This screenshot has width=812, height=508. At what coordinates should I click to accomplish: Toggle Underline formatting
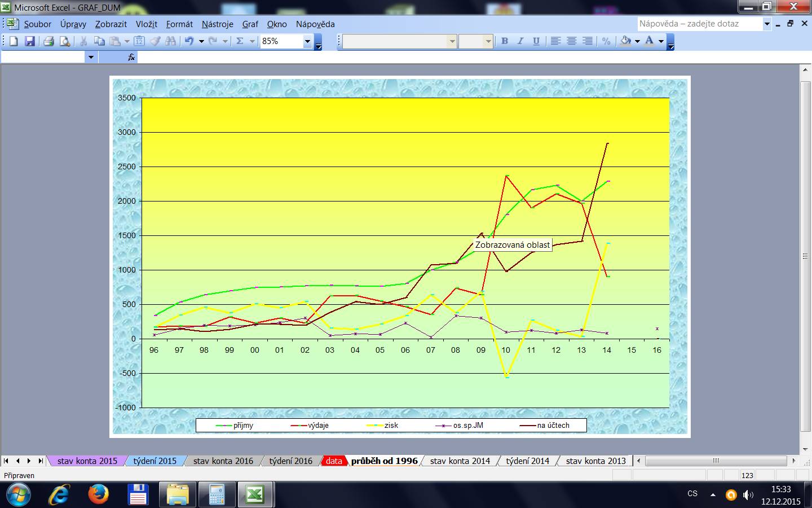click(x=536, y=41)
